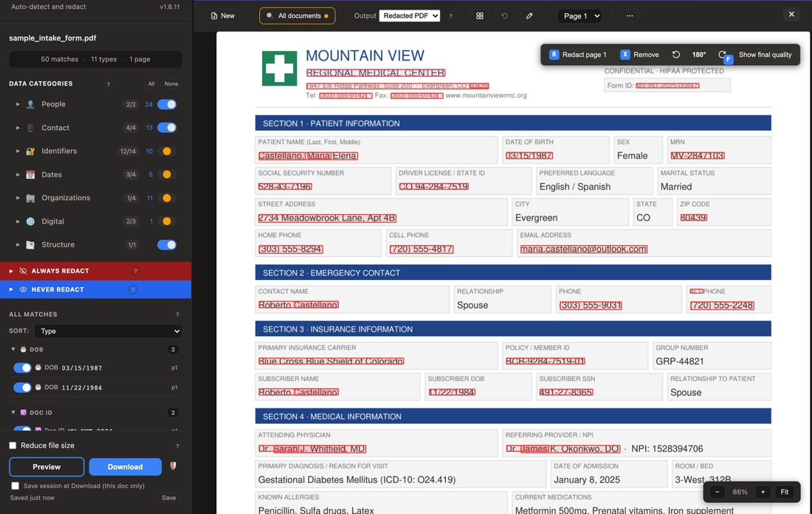Toggle the Dates category switch

(167, 174)
